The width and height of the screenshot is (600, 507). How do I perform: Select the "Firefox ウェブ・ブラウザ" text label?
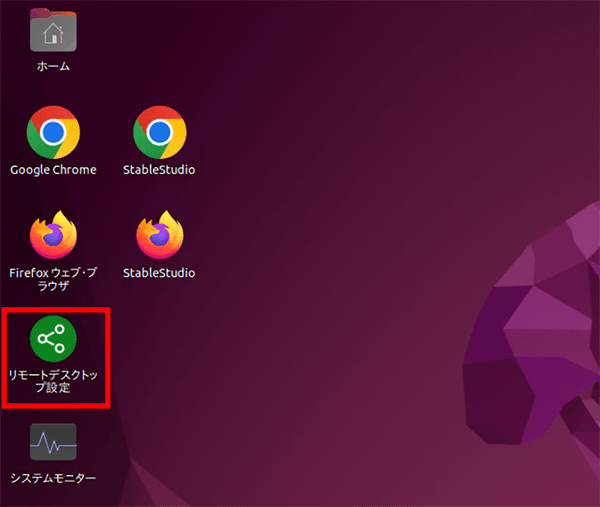[53, 279]
